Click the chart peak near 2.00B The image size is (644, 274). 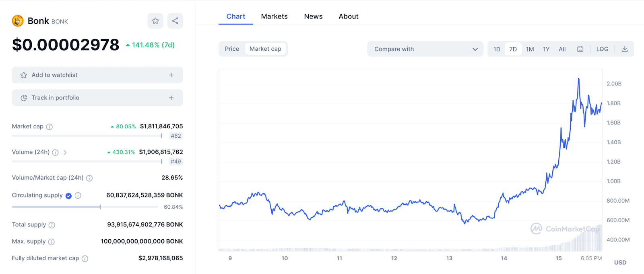[x=579, y=79]
